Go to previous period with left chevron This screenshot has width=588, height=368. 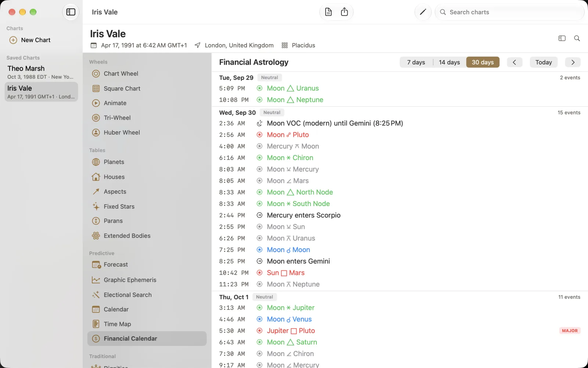click(x=514, y=62)
